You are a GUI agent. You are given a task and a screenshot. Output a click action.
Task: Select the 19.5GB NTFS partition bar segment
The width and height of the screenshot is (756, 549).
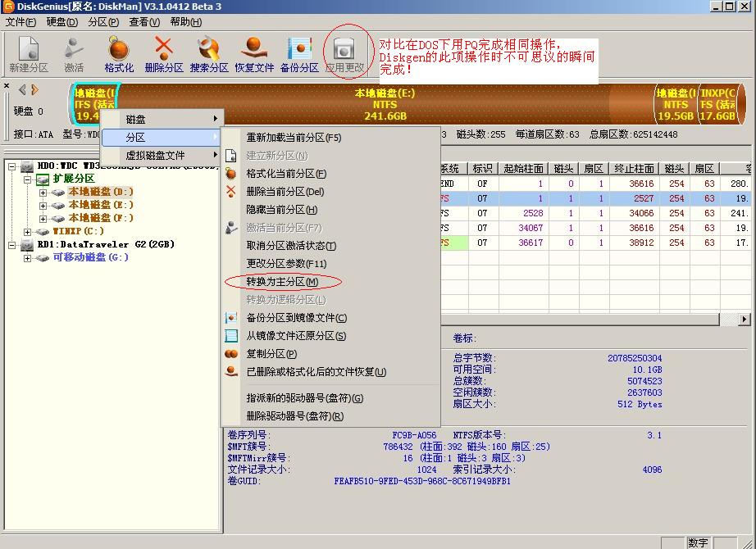click(676, 104)
